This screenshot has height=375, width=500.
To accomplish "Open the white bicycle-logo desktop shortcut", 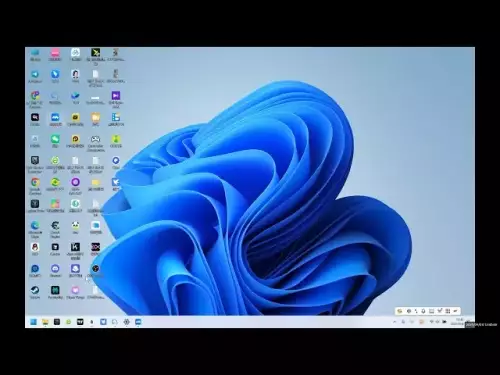I will 75,53.
